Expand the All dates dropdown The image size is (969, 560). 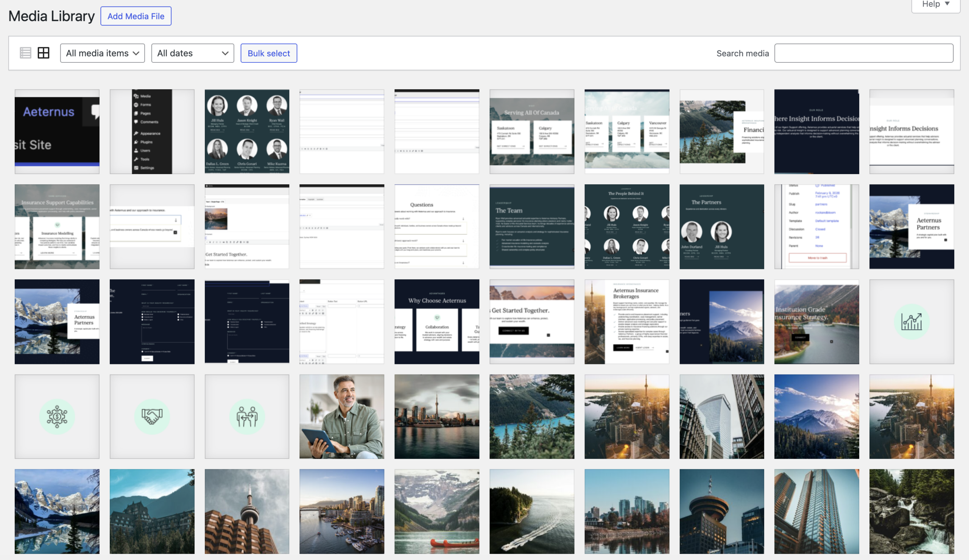[193, 53]
